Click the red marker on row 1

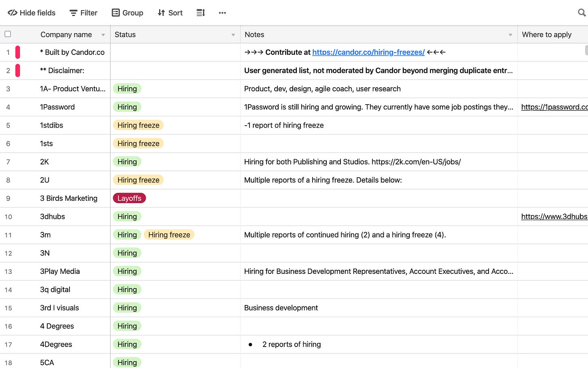pos(18,52)
